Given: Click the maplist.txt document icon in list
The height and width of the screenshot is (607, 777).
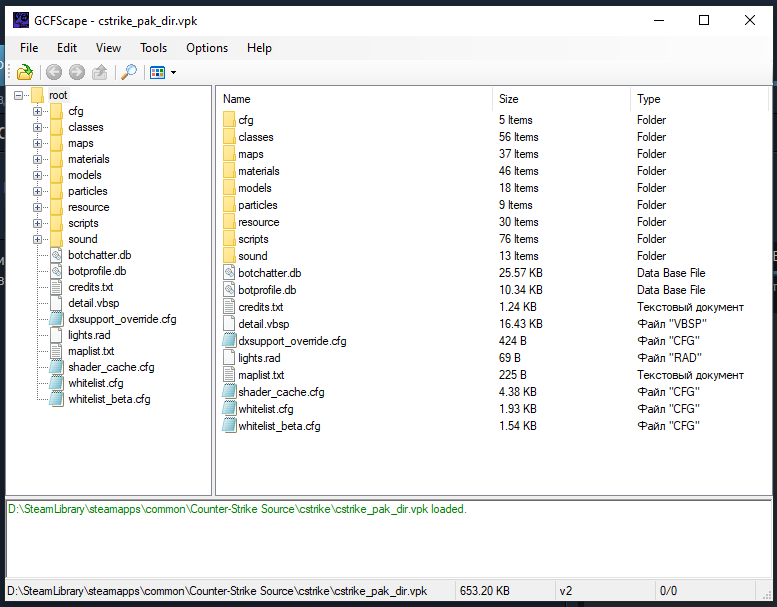Looking at the screenshot, I should point(229,375).
